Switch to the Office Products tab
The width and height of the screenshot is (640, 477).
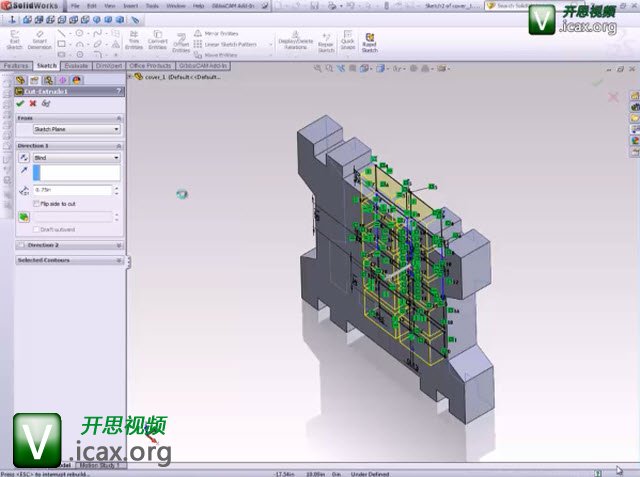(x=150, y=66)
